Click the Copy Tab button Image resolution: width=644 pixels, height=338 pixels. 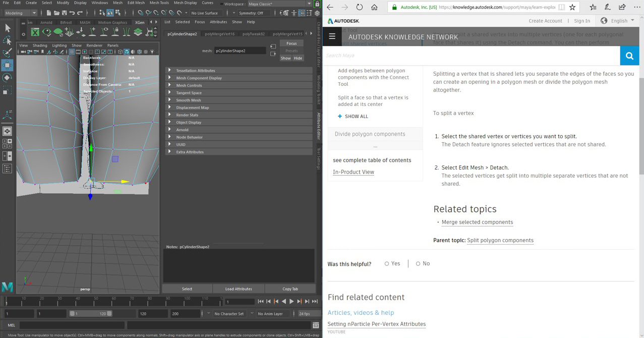click(290, 289)
